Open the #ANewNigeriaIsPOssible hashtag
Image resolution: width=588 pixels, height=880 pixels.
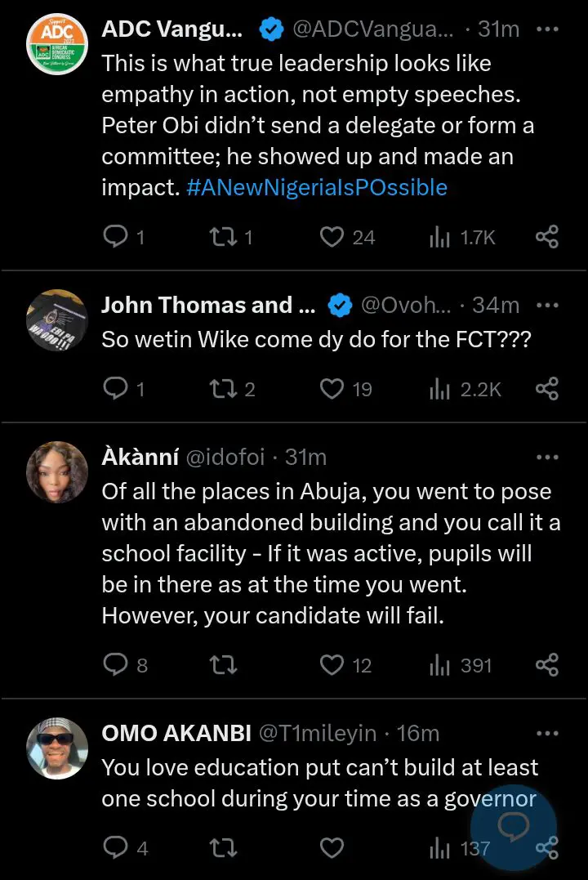click(317, 187)
